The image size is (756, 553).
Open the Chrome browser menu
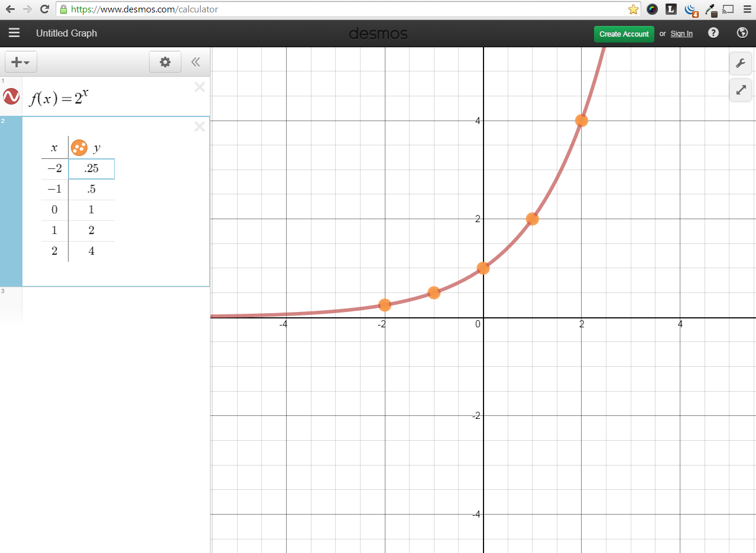click(746, 9)
